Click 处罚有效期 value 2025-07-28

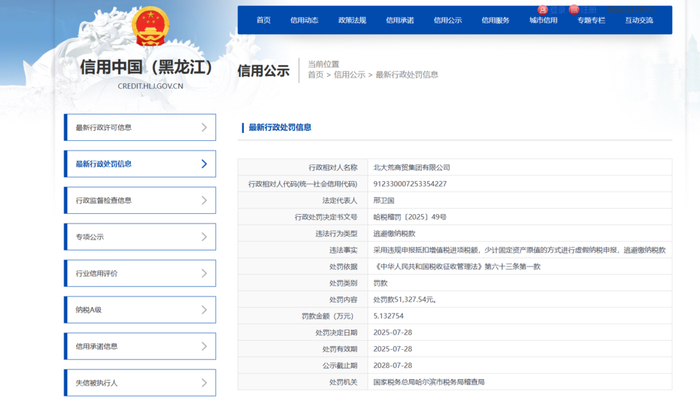point(393,349)
